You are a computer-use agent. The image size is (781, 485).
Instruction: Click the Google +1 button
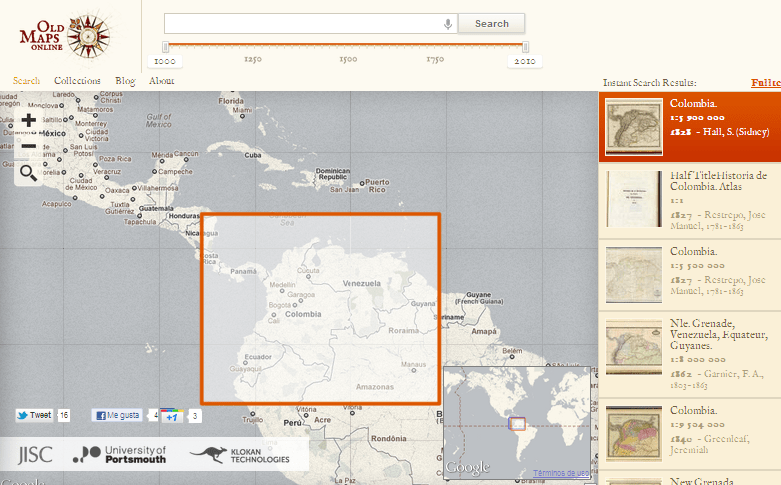(x=170, y=415)
